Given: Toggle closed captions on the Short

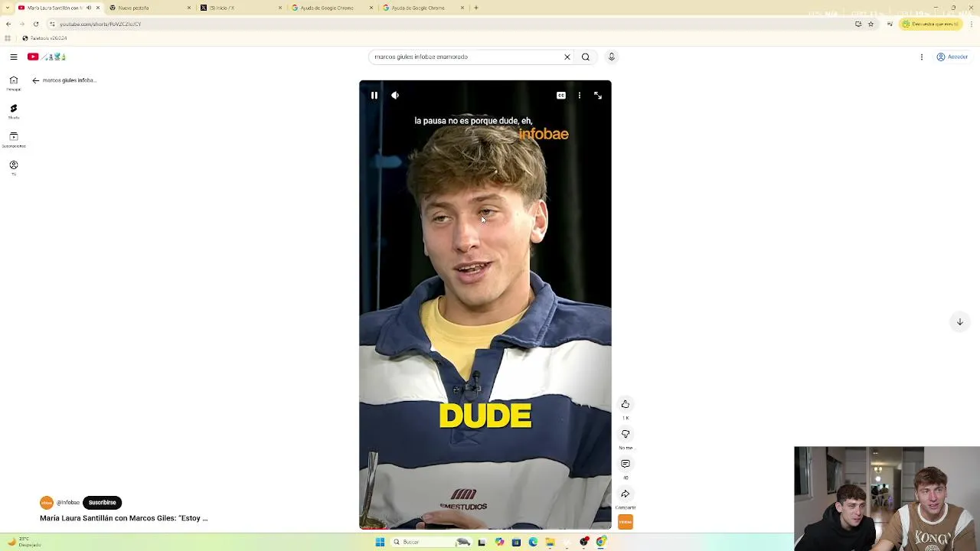Looking at the screenshot, I should point(561,96).
